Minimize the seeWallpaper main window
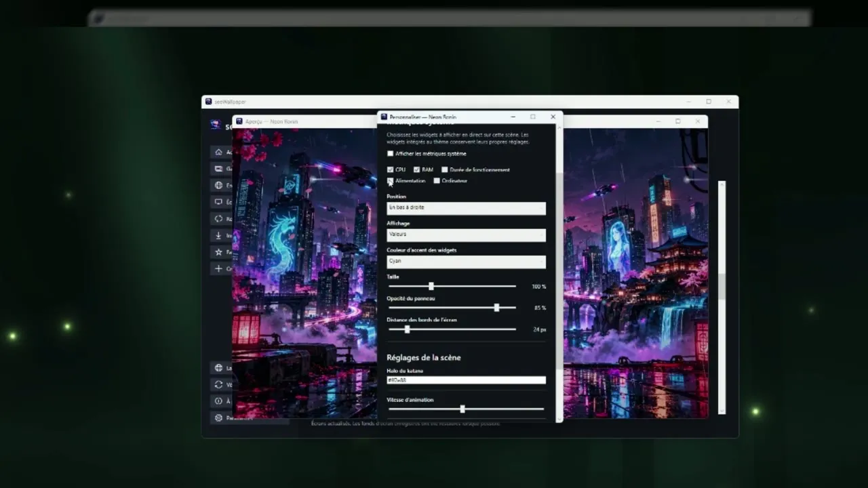Screen dimensions: 868x488 (689, 102)
